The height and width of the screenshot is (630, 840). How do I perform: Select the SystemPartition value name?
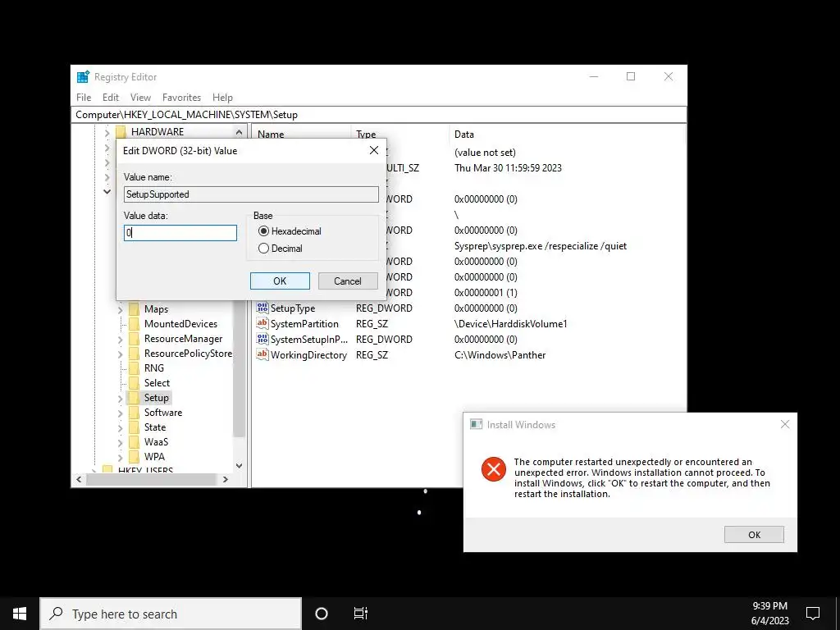pos(304,324)
